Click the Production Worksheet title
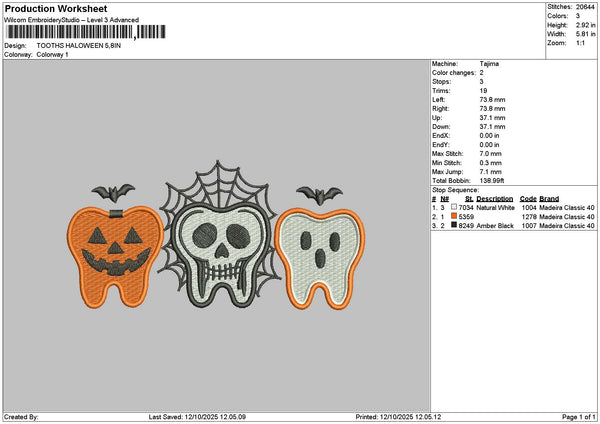This screenshot has width=600, height=424. pos(56,8)
